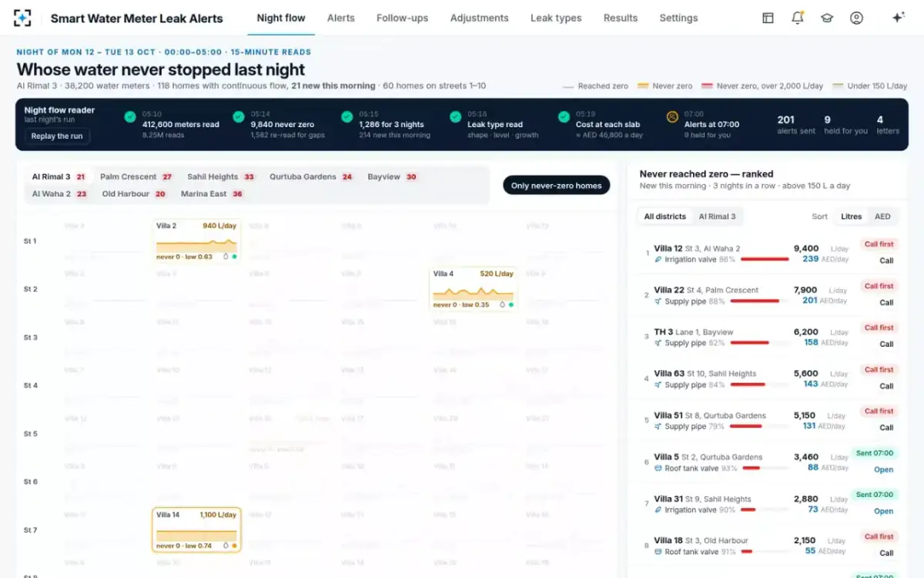The image size is (924, 578).
Task: Click the irrigation valve icon for Villa 12
Action: tap(658, 260)
